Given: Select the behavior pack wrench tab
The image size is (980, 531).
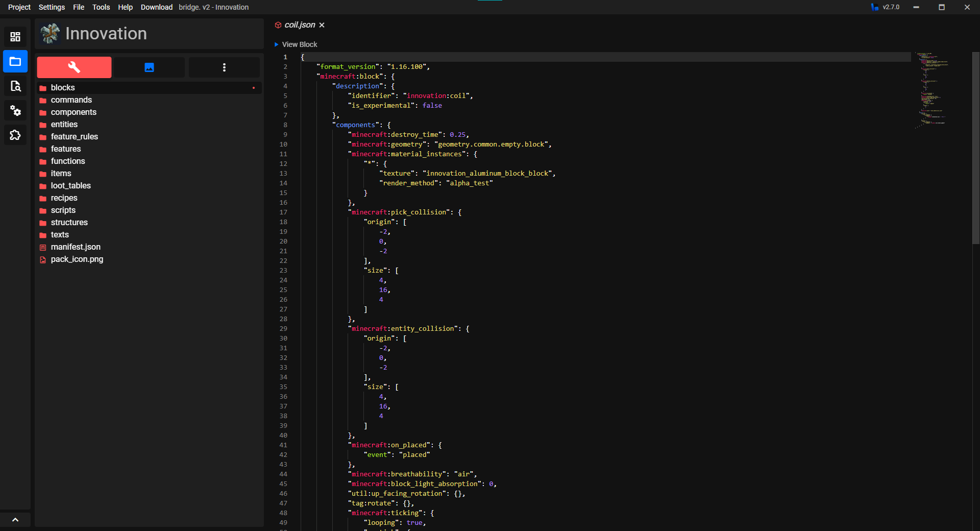Looking at the screenshot, I should pos(74,67).
